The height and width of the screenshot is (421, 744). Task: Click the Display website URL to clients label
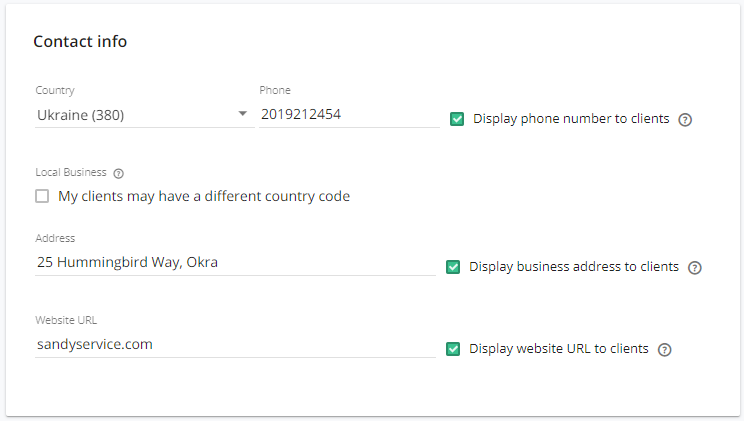point(558,349)
